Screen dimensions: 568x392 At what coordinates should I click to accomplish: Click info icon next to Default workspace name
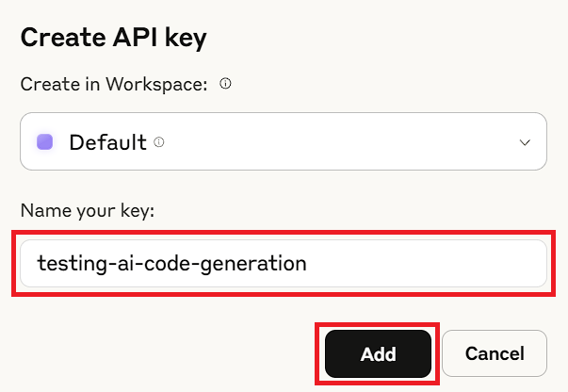159,142
